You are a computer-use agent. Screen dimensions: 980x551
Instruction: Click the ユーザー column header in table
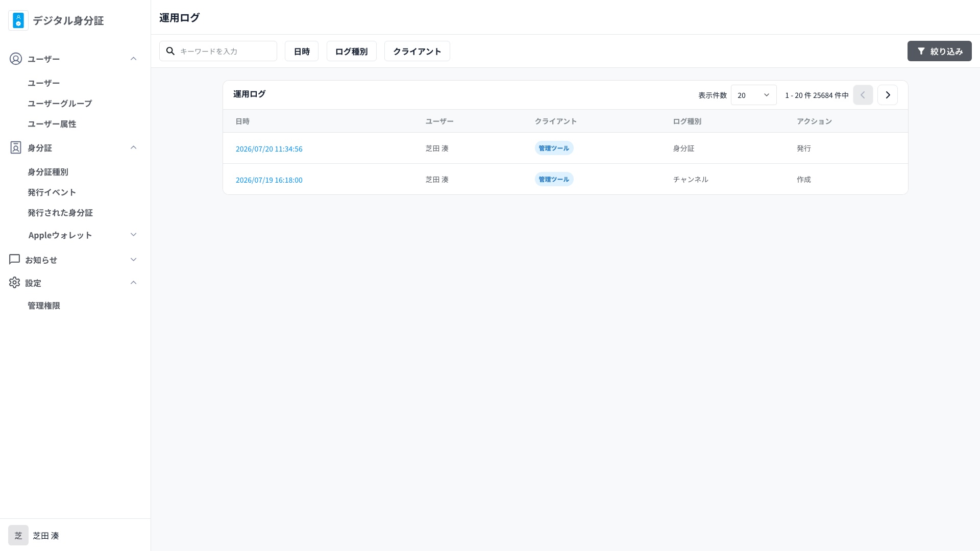[x=439, y=121]
